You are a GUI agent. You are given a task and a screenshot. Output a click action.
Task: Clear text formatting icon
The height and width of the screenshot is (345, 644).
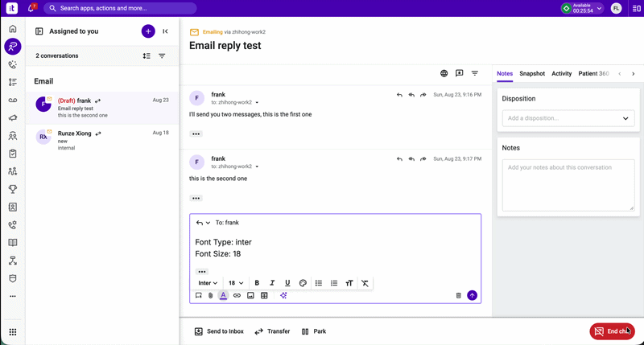(365, 283)
